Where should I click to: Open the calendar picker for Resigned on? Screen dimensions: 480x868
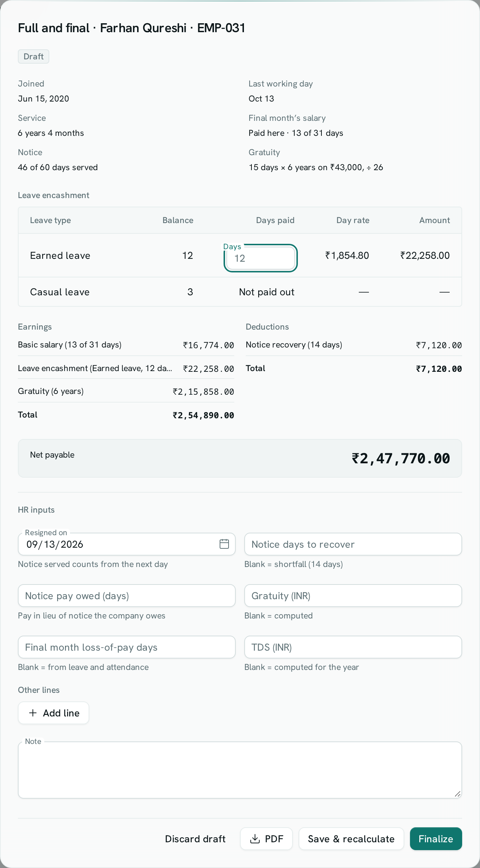[224, 544]
